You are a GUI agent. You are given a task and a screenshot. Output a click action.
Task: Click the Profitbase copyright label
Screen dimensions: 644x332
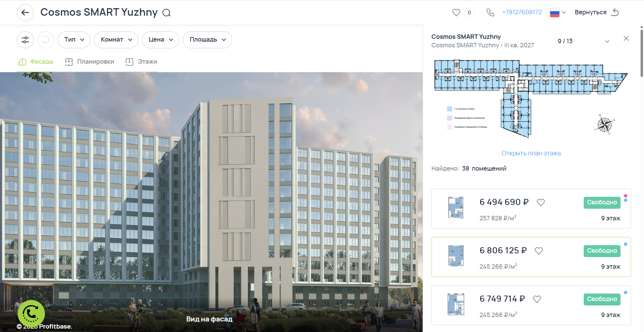44,327
